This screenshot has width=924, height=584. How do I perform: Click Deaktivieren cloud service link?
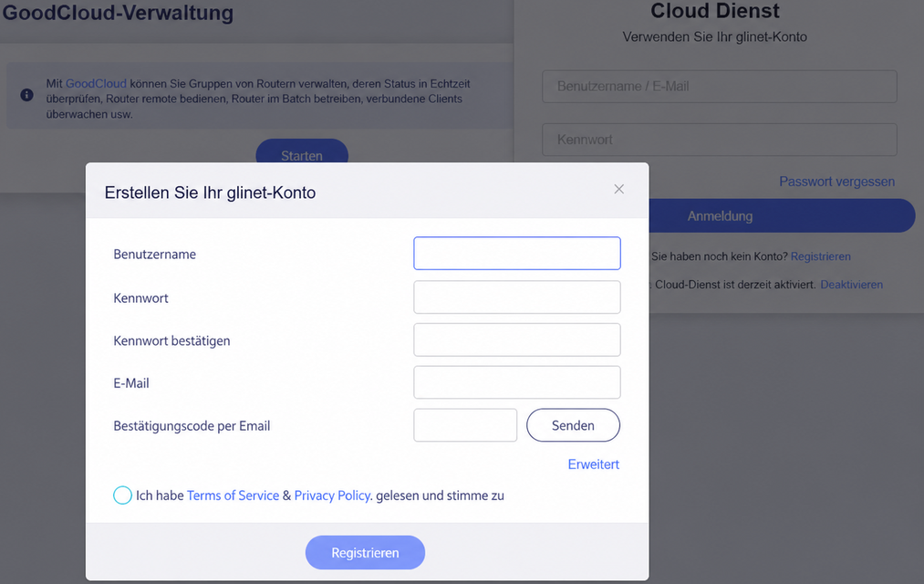[x=852, y=285]
